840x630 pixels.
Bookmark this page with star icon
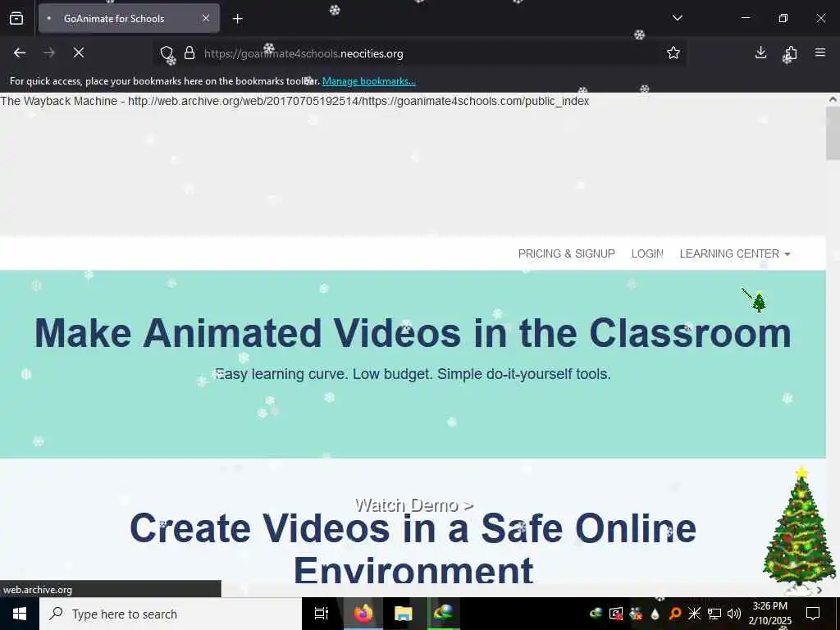(673, 52)
